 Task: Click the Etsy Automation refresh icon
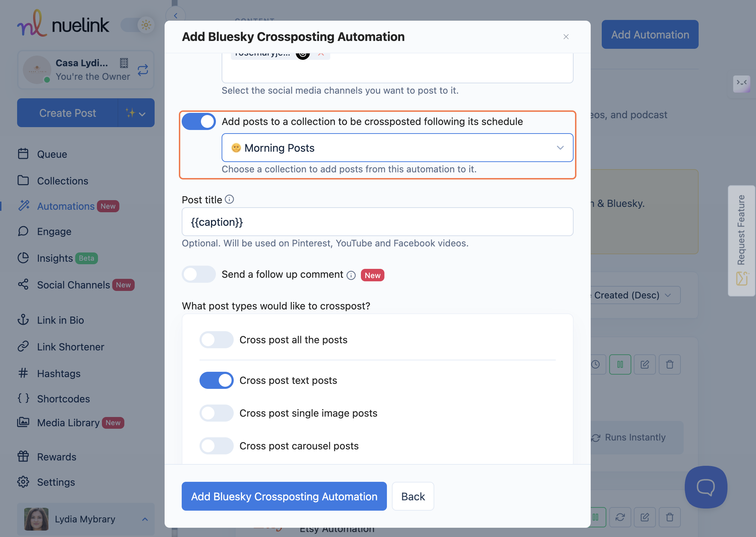click(x=620, y=517)
